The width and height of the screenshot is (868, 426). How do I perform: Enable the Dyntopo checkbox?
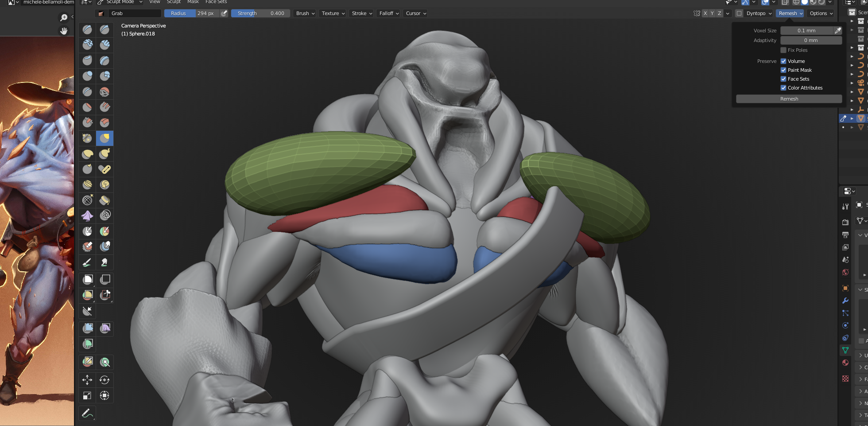tap(739, 13)
